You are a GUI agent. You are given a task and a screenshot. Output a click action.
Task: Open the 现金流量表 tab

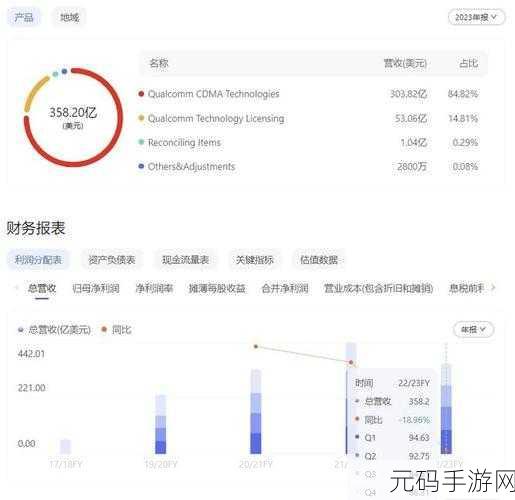click(x=185, y=260)
